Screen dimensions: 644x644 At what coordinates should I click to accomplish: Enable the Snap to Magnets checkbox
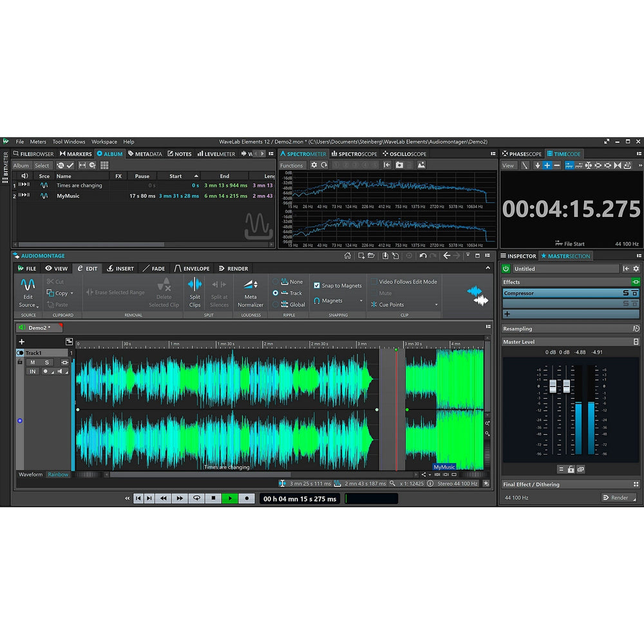(317, 285)
